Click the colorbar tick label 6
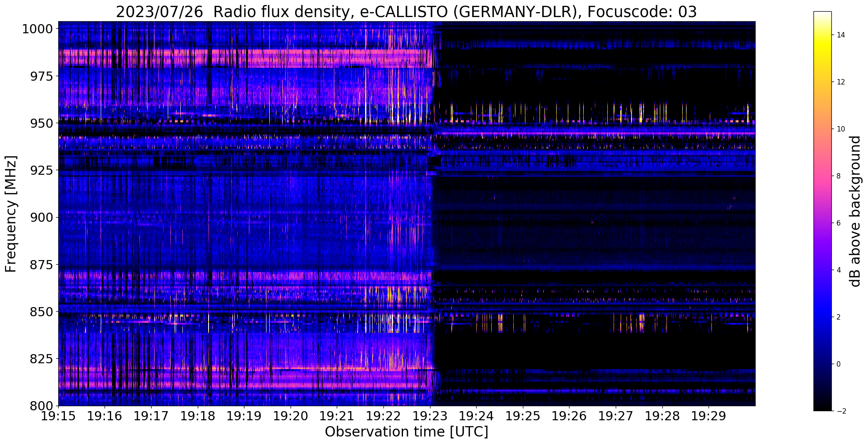Image resolution: width=868 pixels, height=444 pixels. coord(839,223)
